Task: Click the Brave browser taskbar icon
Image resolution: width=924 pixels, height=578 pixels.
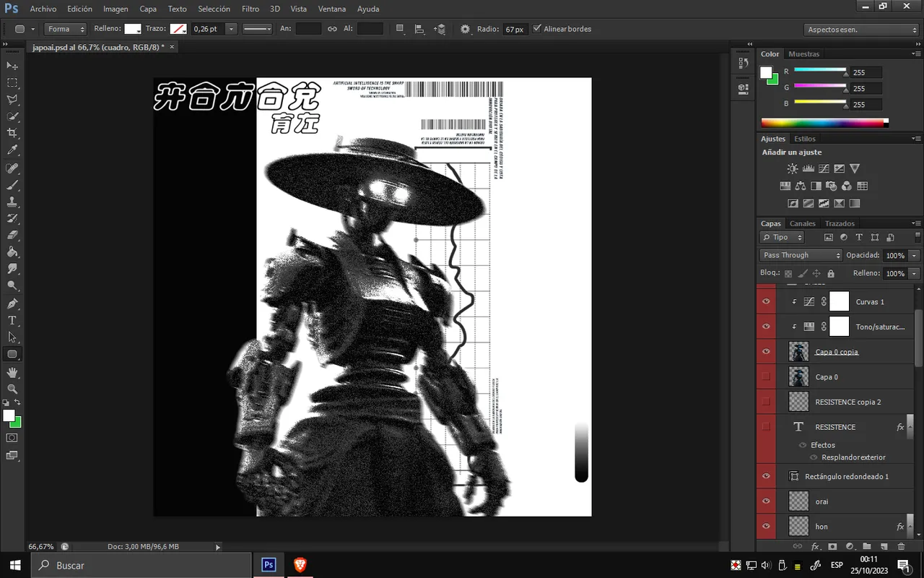Action: point(300,565)
